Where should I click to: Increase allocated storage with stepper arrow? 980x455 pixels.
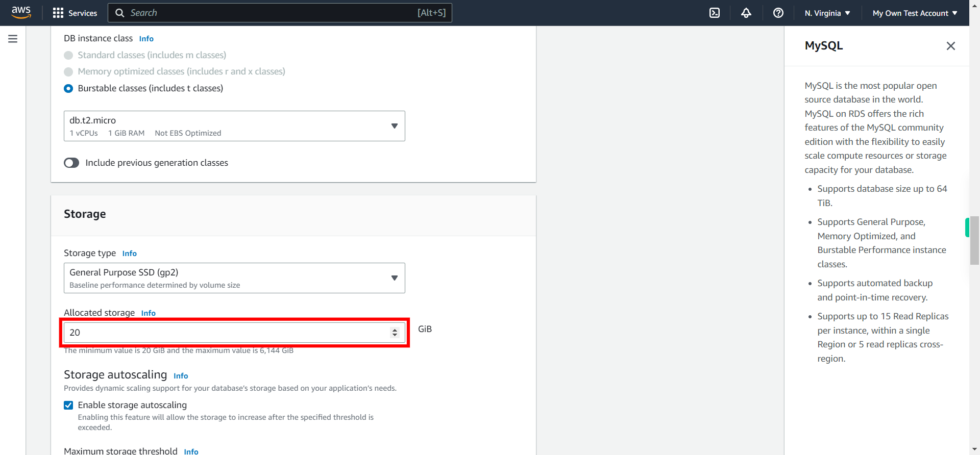[395, 330]
